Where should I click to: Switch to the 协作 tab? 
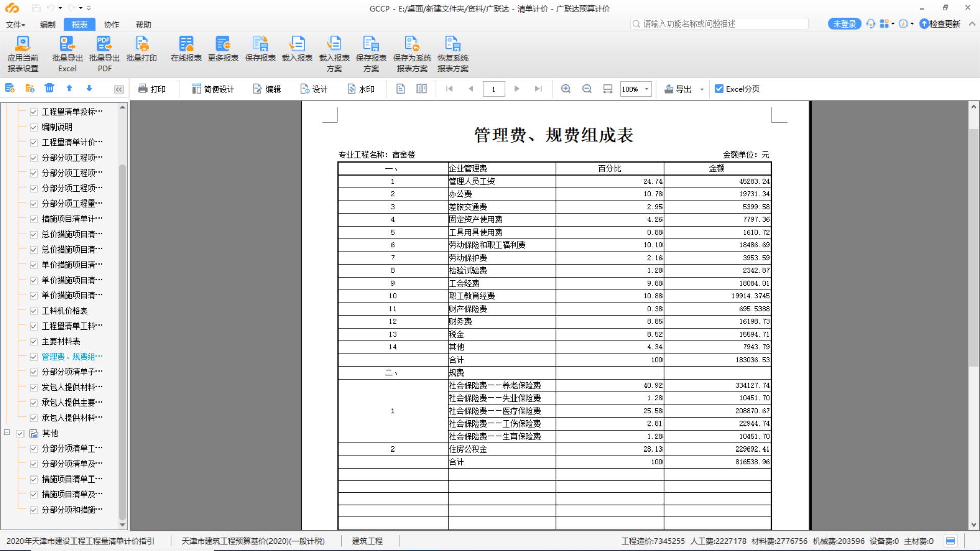click(x=111, y=24)
